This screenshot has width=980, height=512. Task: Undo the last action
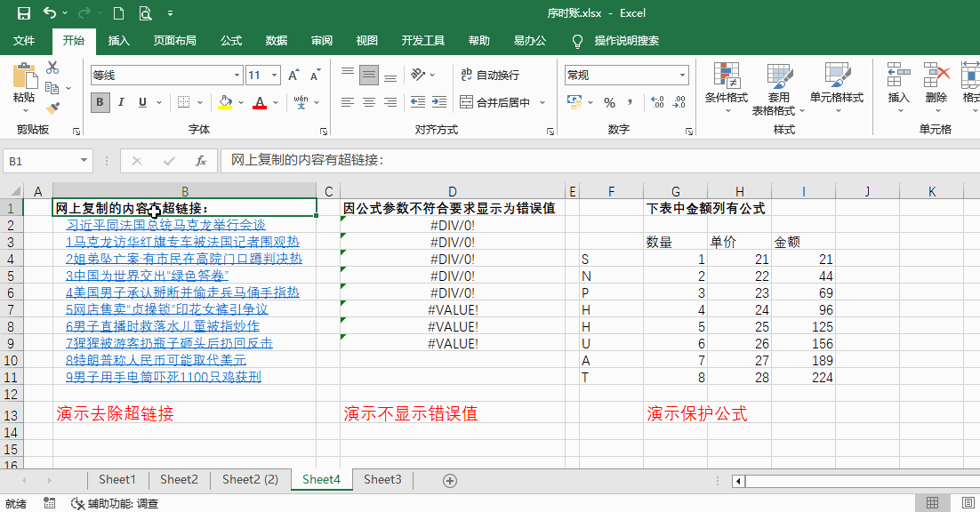(x=50, y=13)
